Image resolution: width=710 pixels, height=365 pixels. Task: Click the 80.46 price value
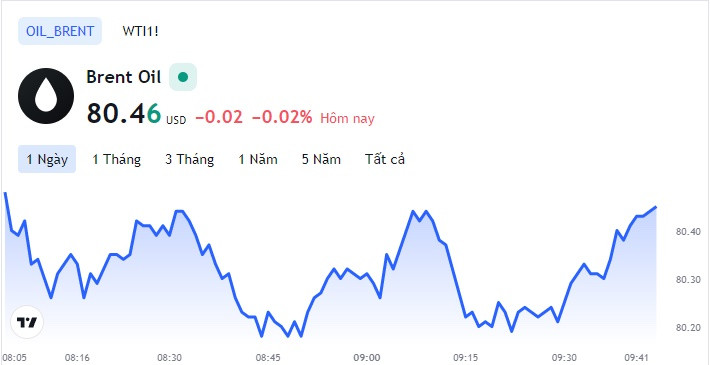pyautogui.click(x=124, y=113)
